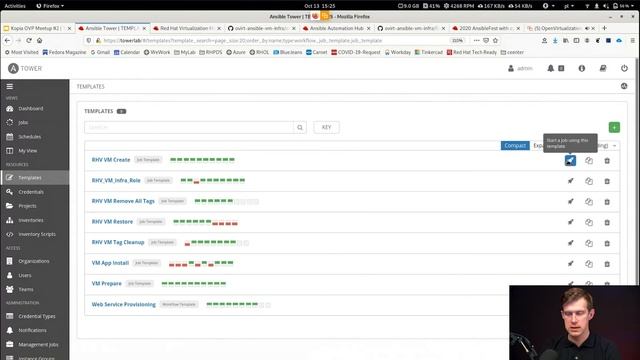Add a new template with green plus
This screenshot has width=640, height=360.
coord(614,127)
